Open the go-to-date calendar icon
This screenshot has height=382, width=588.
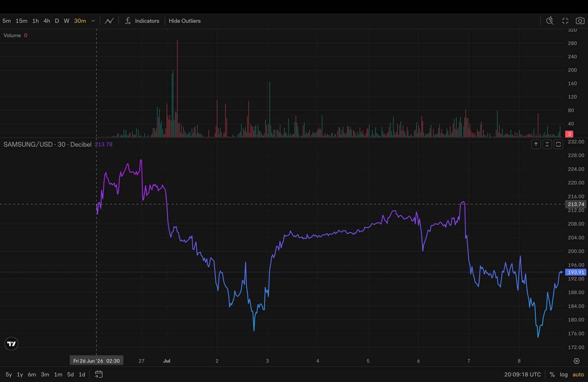99,374
